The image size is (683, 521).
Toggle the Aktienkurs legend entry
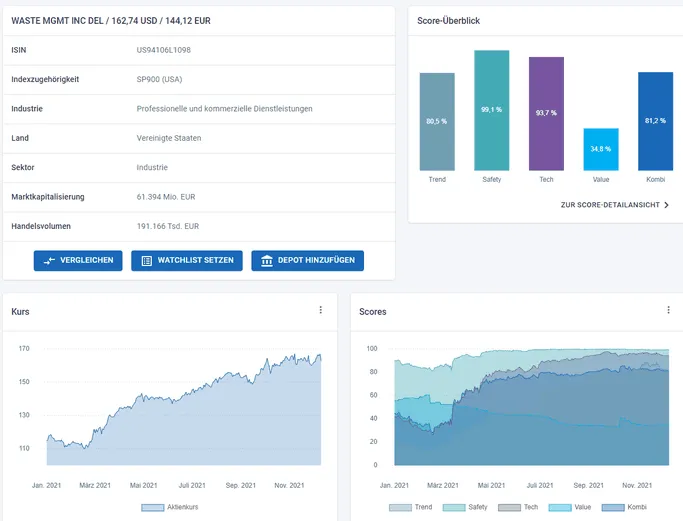pyautogui.click(x=170, y=507)
